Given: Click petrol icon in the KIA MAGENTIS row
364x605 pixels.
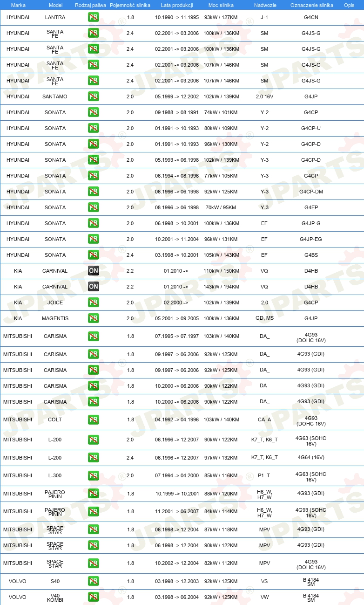Looking at the screenshot, I should [x=93, y=318].
